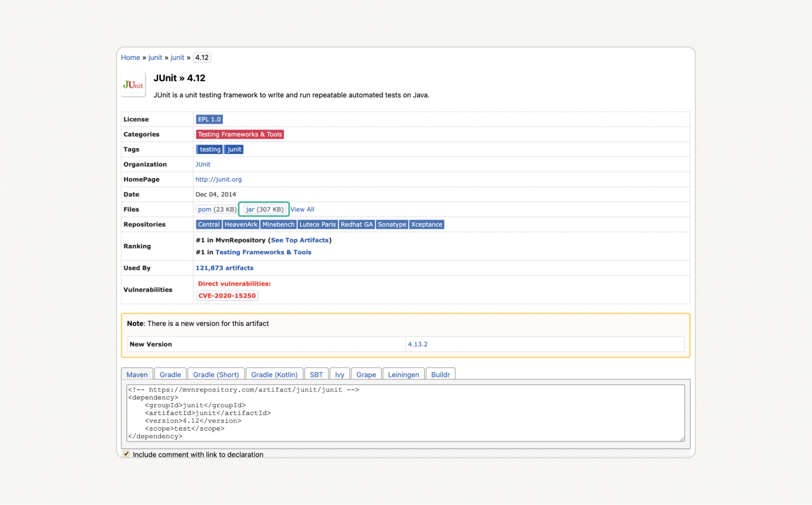Open the SBT tab
This screenshot has width=812, height=505.
(316, 374)
